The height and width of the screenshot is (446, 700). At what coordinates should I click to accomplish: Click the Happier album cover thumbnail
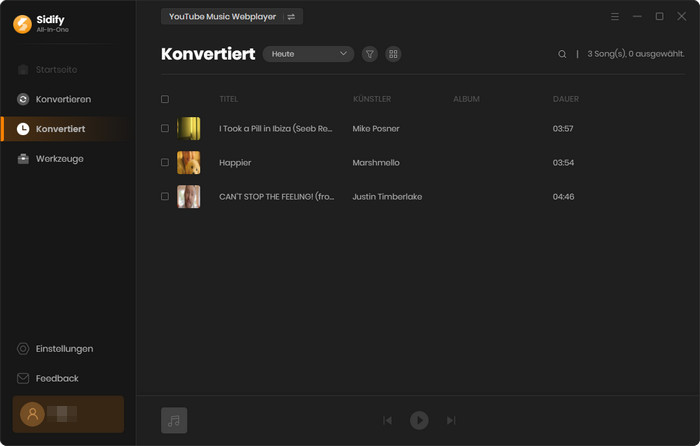(188, 163)
